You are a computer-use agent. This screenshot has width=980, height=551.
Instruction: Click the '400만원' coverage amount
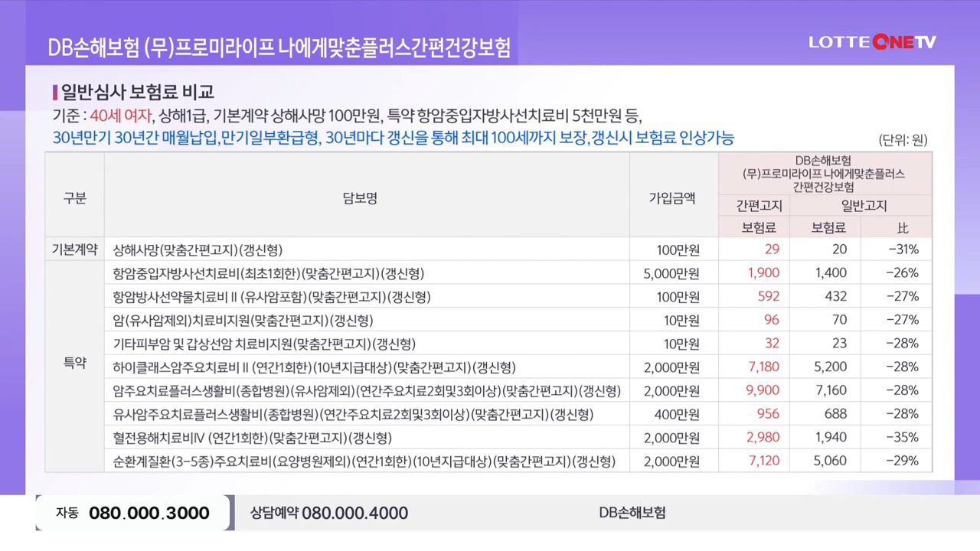point(678,414)
